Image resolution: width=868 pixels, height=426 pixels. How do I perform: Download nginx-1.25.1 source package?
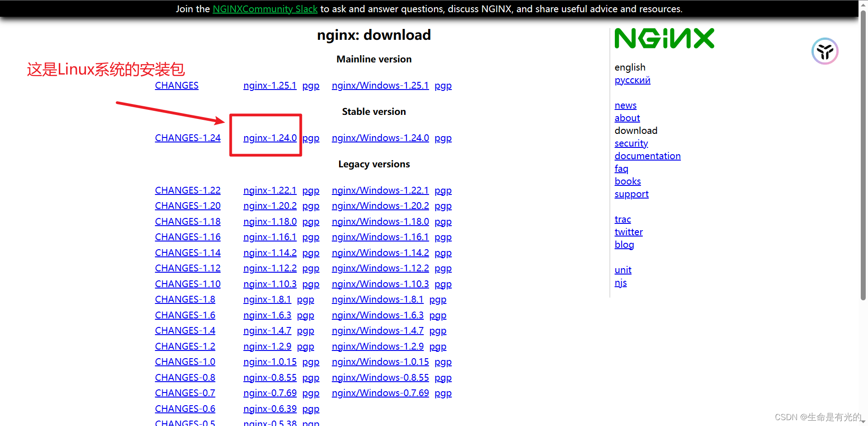click(x=270, y=85)
